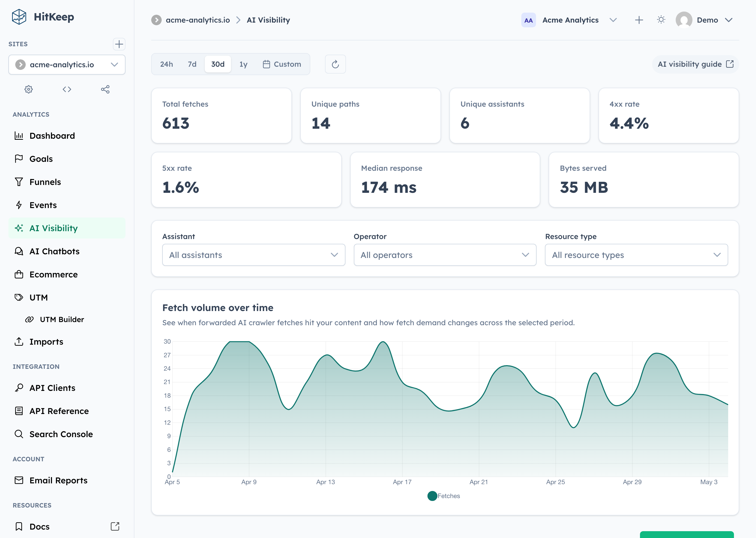Open Ecommerce section
This screenshot has height=538, width=756.
click(x=67, y=274)
